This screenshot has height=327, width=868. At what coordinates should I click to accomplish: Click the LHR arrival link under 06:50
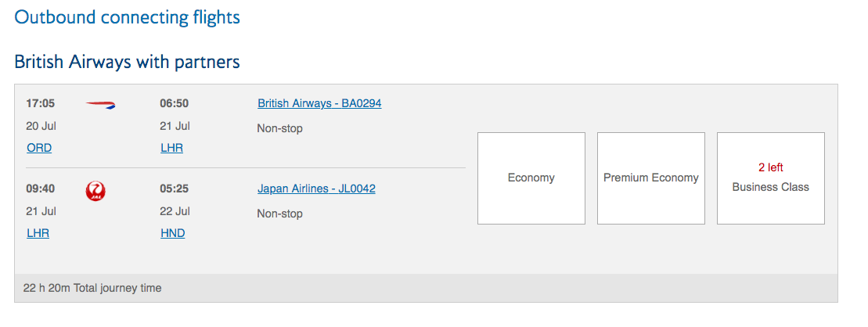click(x=171, y=148)
